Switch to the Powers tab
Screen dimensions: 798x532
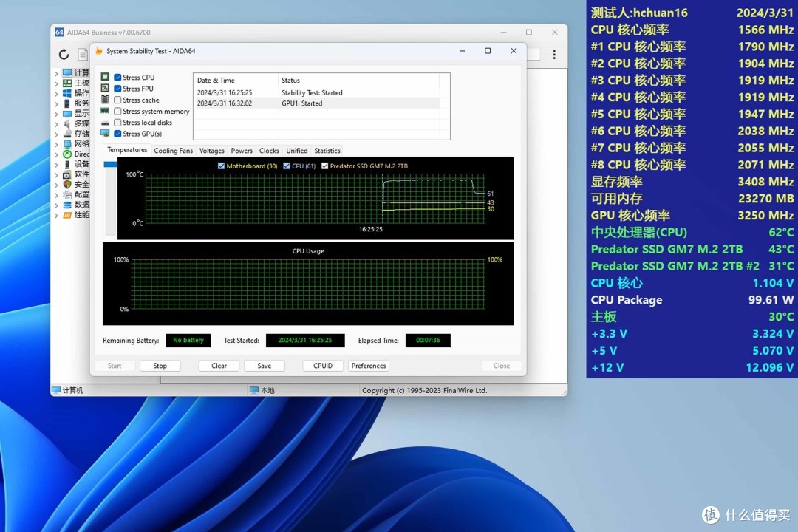(x=241, y=151)
